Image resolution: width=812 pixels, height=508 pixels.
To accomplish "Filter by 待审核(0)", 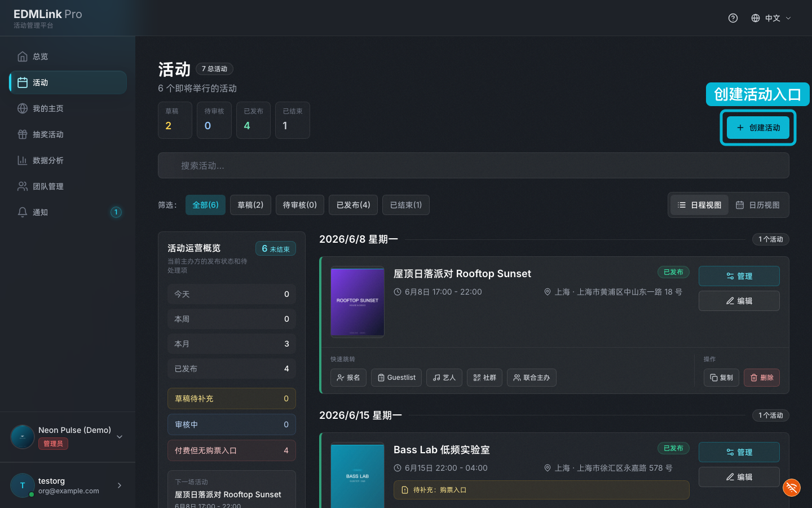I will click(x=299, y=205).
